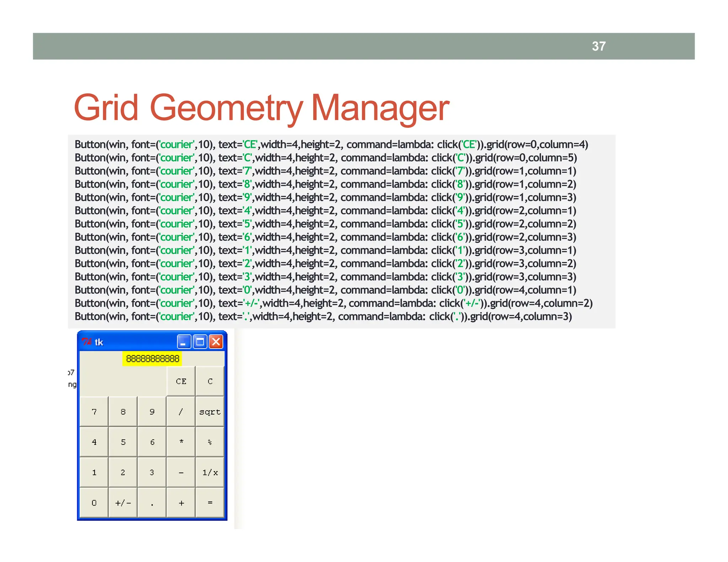Click the C clear button
Image resolution: width=728 pixels, height=562 pixels.
point(210,381)
